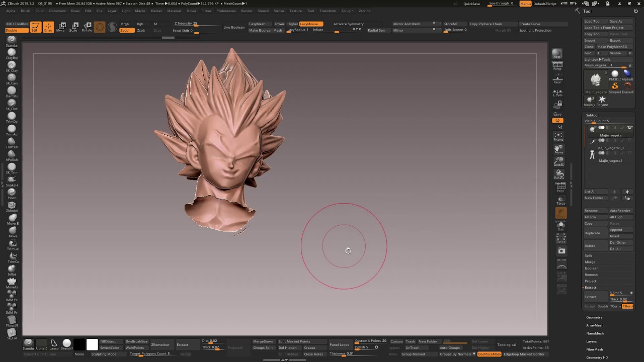Screen dimensions: 644x362
Task: Open the Document menu
Action: [57, 11]
